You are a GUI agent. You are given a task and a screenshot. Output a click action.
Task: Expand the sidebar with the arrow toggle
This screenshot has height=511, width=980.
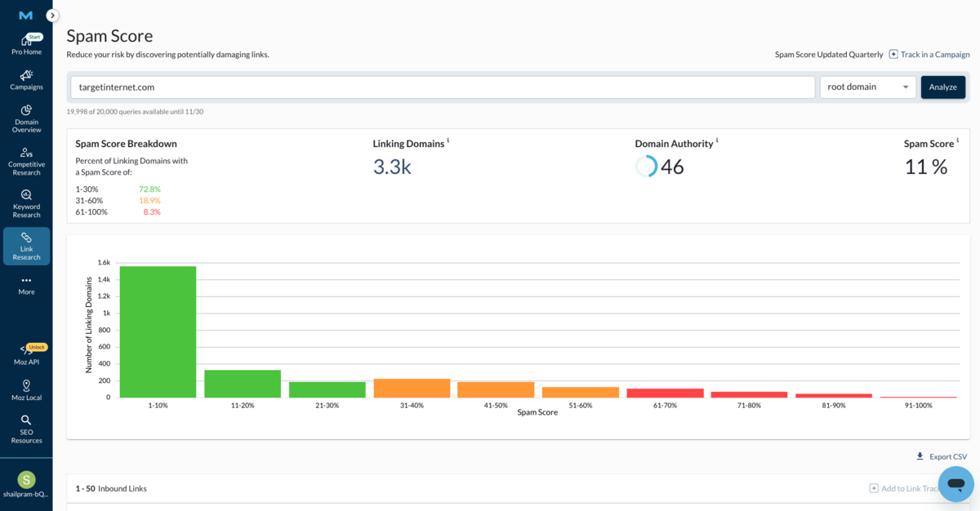tap(52, 16)
